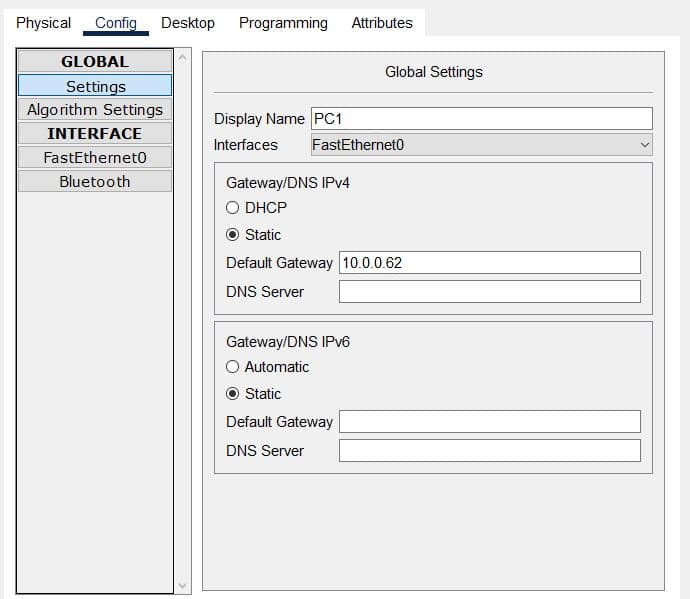The image size is (690, 599).
Task: Click the sidebar scrollbar down arrow
Action: (182, 585)
